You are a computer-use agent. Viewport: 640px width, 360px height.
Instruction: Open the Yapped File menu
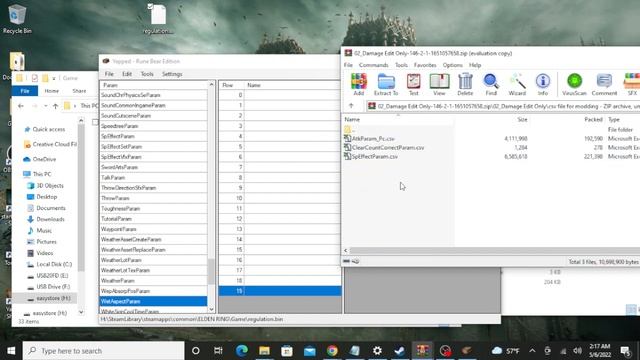[x=109, y=74]
